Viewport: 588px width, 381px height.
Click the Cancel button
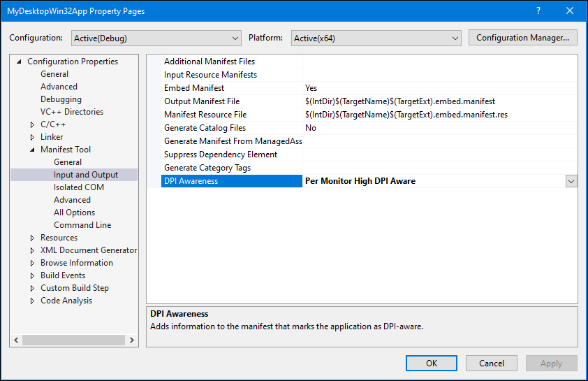point(491,364)
